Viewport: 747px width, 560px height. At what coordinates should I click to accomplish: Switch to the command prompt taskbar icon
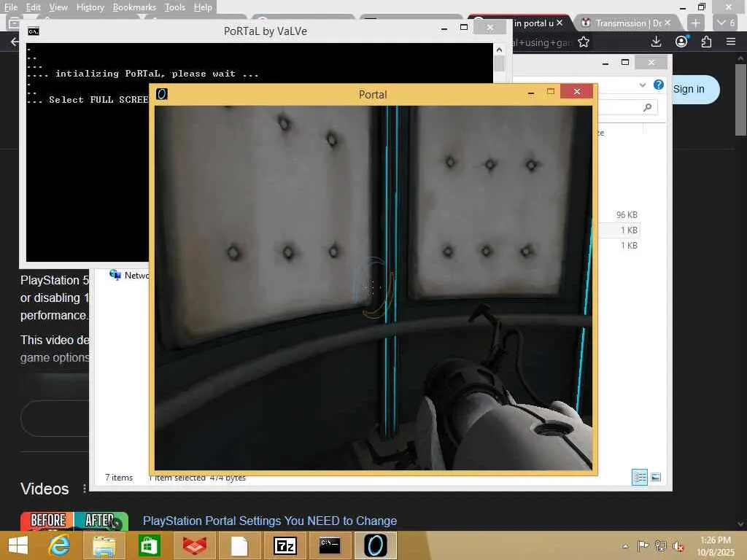330,545
